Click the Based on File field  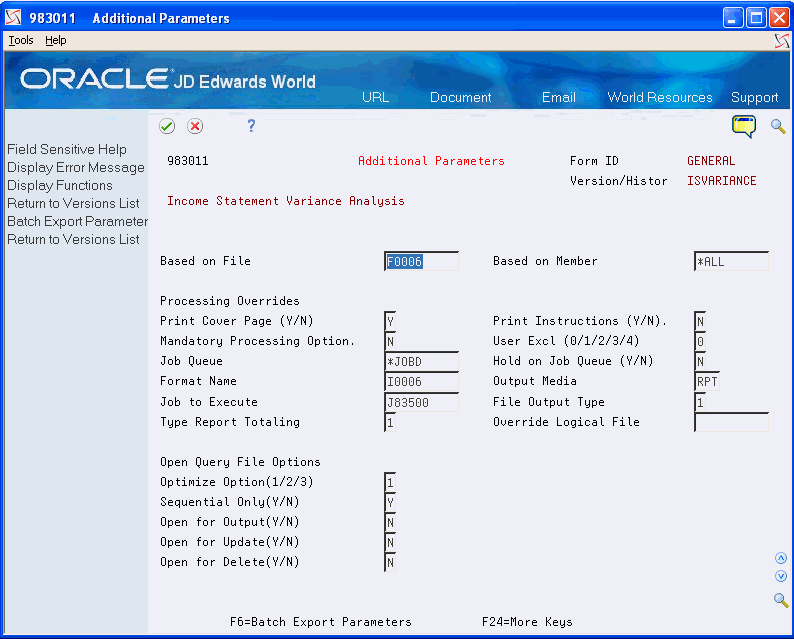coord(421,261)
